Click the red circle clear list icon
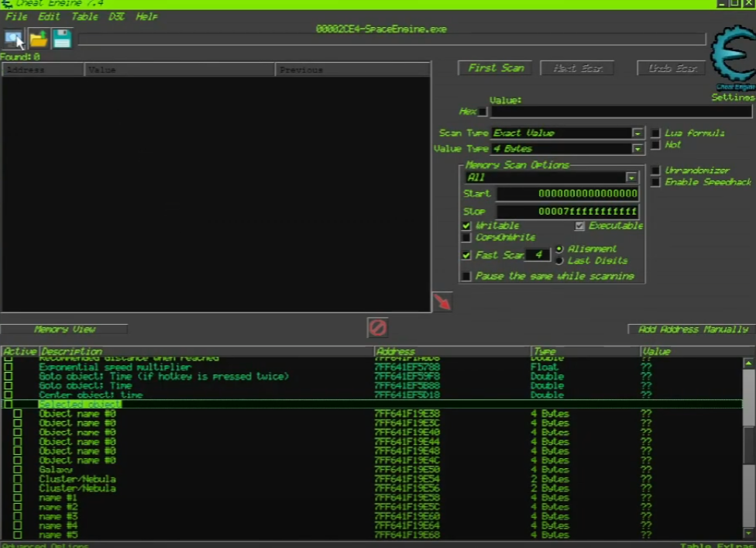This screenshot has height=548, width=756. pyautogui.click(x=377, y=328)
